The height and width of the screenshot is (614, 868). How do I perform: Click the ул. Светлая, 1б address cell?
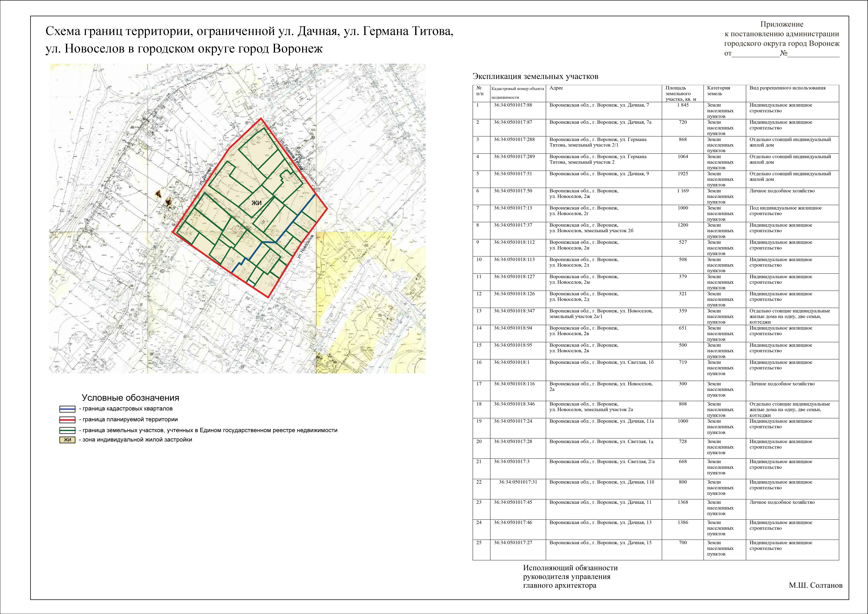tap(601, 362)
